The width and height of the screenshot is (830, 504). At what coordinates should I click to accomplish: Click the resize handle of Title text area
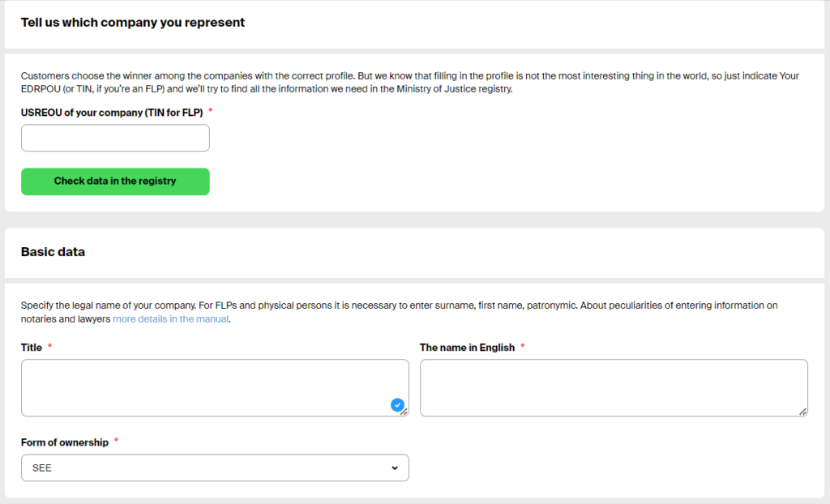tap(404, 412)
